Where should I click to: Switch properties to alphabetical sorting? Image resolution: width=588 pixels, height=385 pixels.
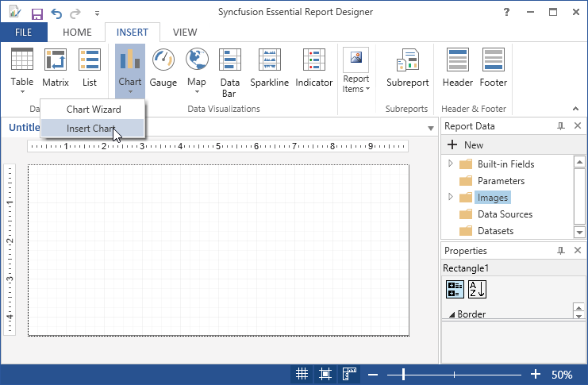pos(477,289)
